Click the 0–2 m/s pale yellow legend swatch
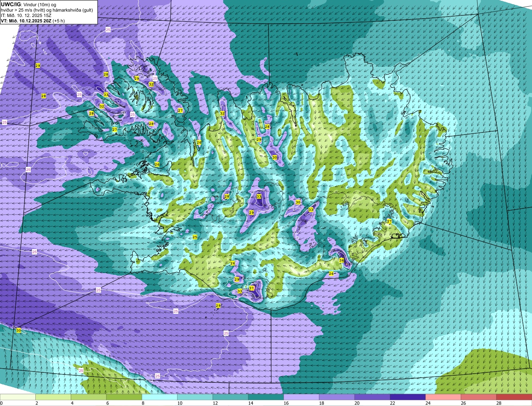Viewport: 532px width, 406px height. (x=18, y=397)
